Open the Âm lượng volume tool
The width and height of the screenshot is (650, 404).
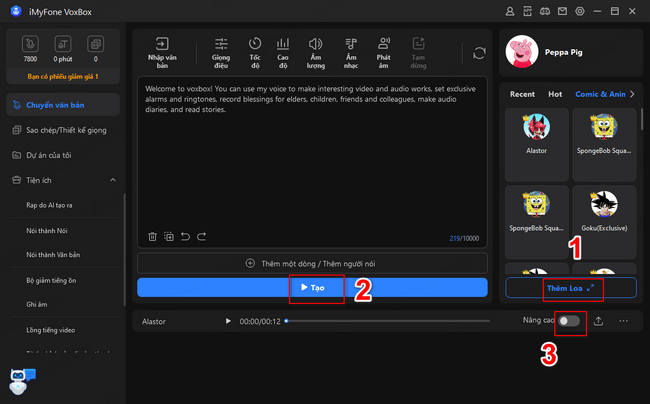point(315,53)
